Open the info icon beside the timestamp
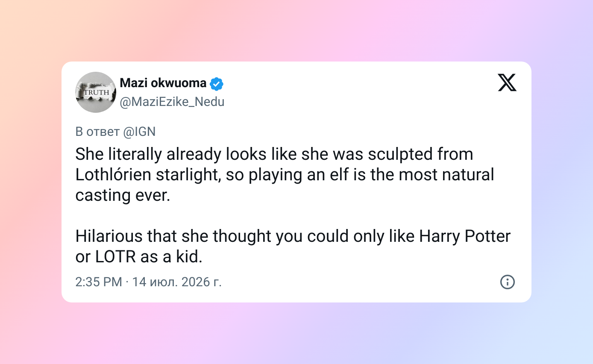Screen dimensions: 593x364 point(508,282)
